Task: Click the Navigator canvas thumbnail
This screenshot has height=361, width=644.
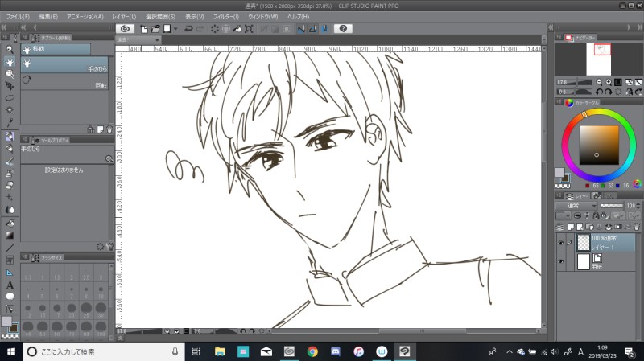Action: (598, 59)
